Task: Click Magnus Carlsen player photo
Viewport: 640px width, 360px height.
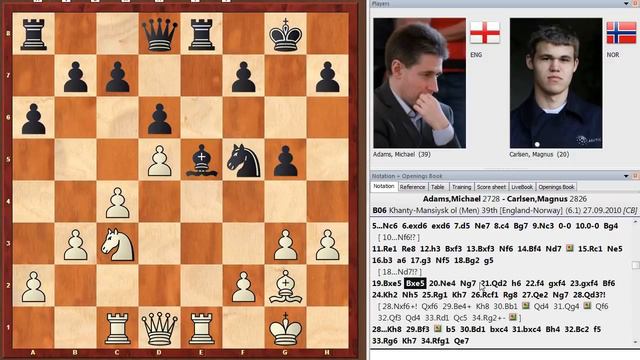Action: [556, 83]
